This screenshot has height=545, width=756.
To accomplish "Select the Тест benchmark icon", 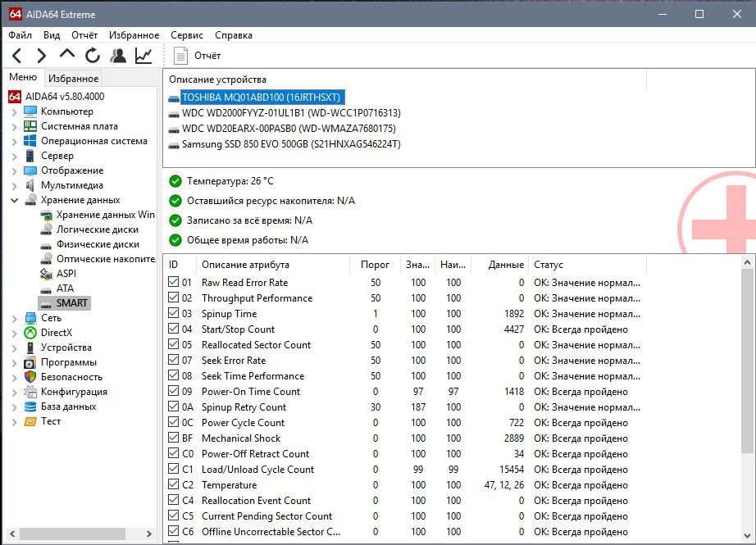I will (30, 421).
